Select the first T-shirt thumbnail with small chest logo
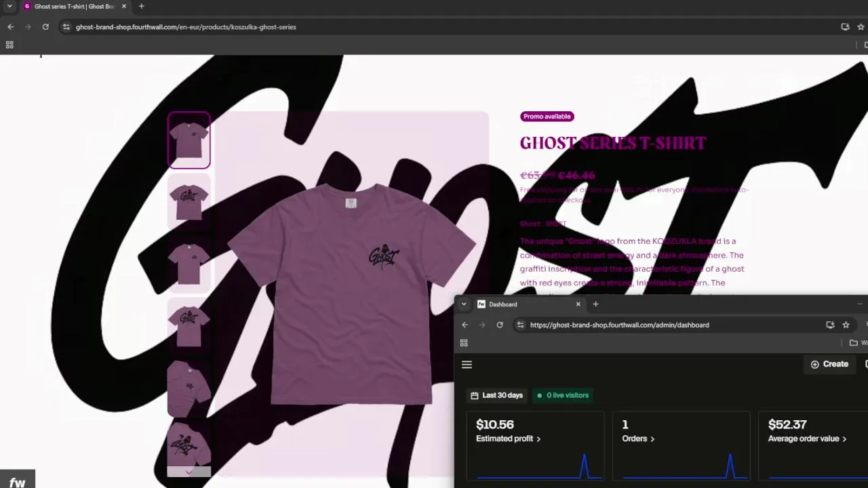Viewport: 868px width, 488px height. [x=189, y=140]
